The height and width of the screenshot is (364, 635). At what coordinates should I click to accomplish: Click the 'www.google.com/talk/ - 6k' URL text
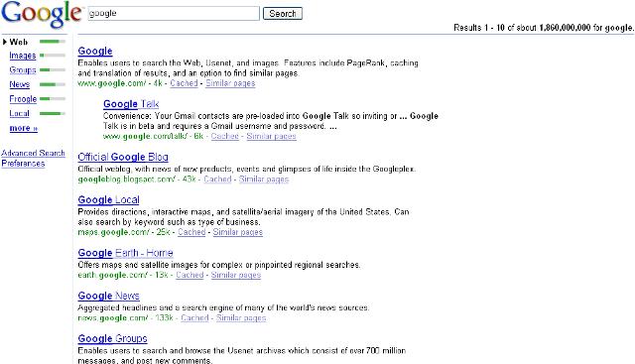(x=153, y=137)
